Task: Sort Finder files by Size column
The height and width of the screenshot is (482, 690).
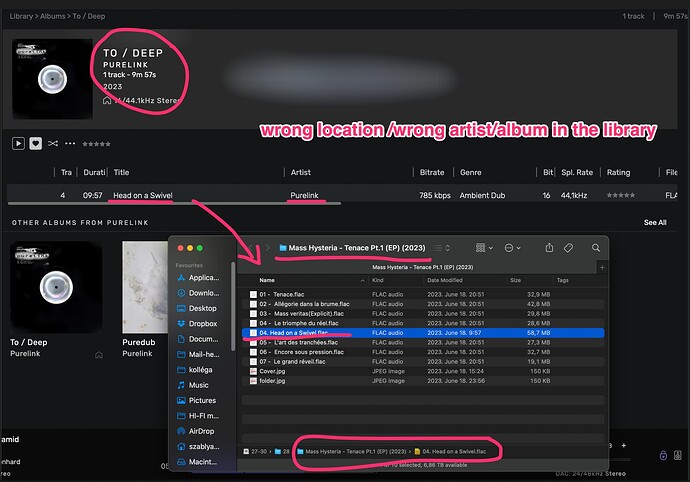Action: (515, 280)
